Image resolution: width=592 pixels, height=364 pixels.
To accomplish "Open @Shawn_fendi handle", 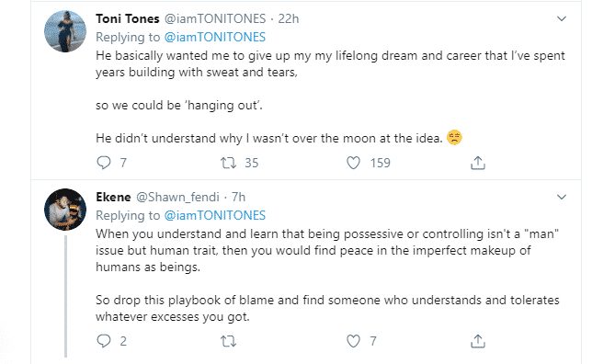I will (177, 197).
